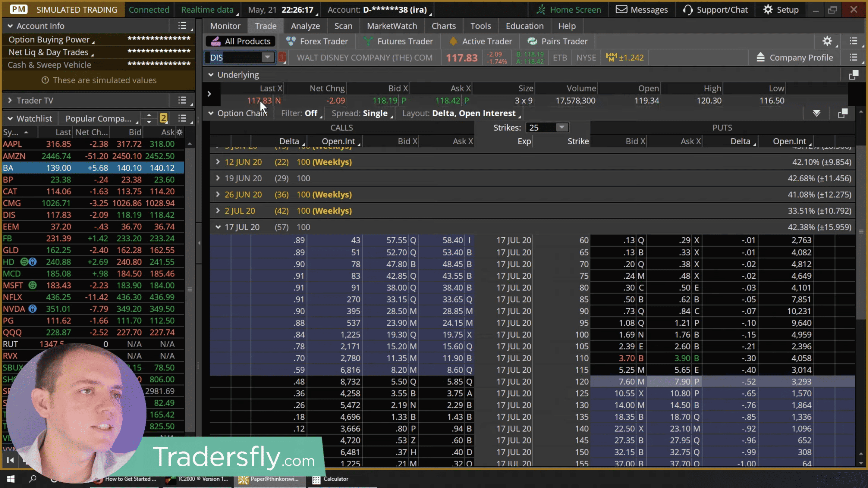
Task: Open the Watchlist panel menu icon
Action: click(182, 118)
